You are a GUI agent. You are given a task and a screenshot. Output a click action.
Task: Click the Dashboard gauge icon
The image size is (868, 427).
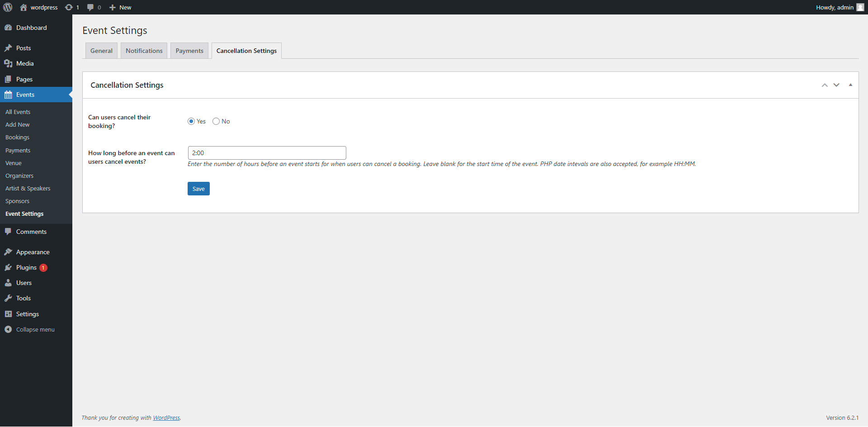(x=8, y=28)
